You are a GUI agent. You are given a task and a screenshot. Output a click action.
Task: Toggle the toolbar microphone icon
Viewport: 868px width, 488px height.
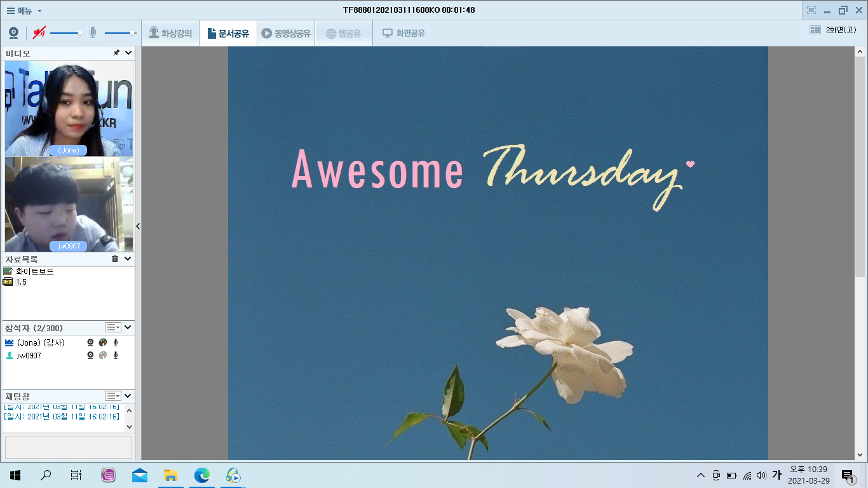pyautogui.click(x=93, y=33)
